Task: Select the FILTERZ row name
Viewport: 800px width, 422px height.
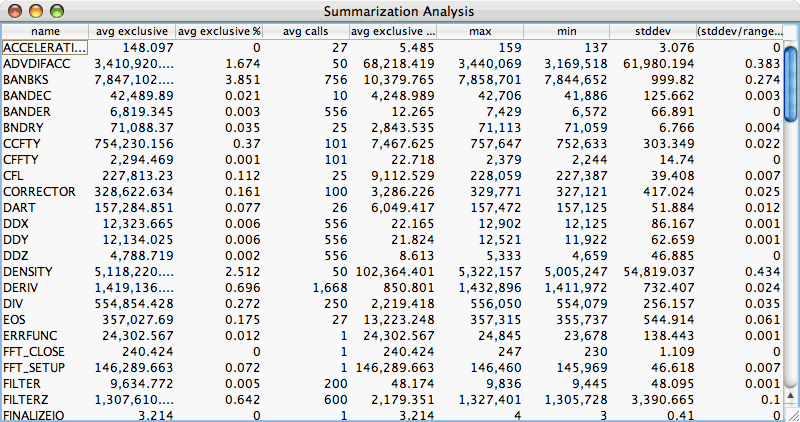Action: 26,400
